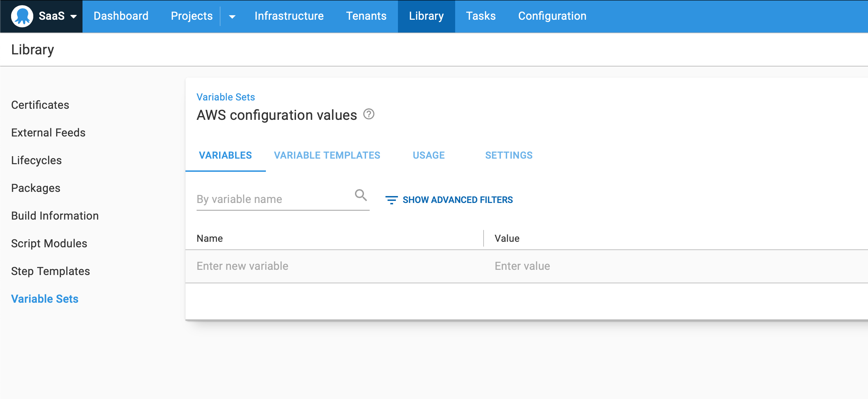
Task: Open the Usage tab
Action: point(428,155)
